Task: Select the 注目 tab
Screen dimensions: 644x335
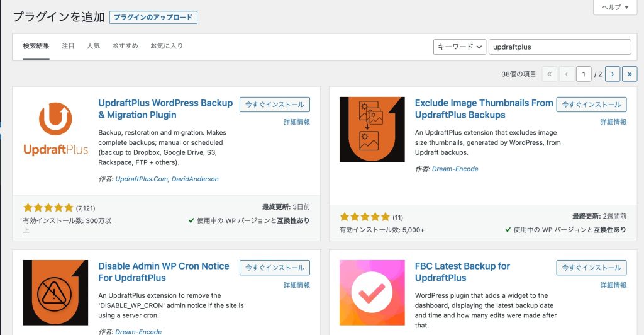Action: (x=68, y=46)
